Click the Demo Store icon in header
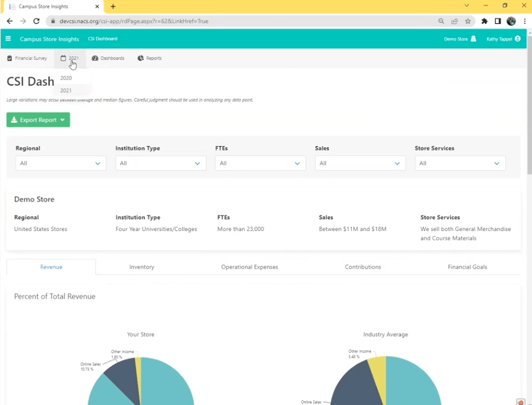 473,38
